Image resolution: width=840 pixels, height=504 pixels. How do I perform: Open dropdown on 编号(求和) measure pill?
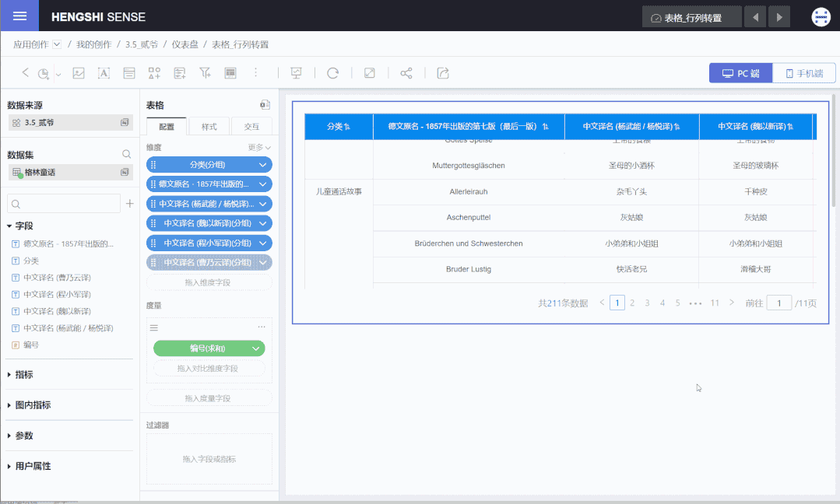[255, 348]
